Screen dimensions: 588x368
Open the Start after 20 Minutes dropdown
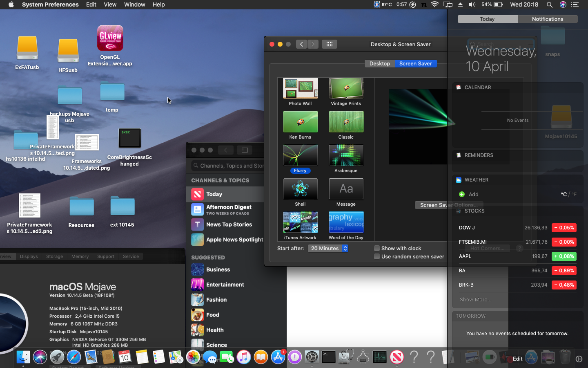point(328,248)
